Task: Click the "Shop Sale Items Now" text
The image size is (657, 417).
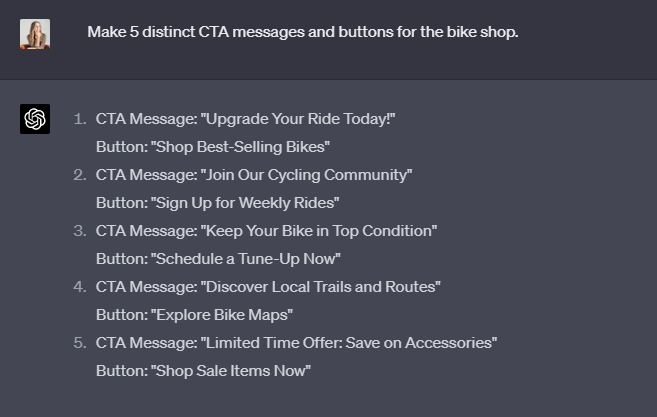Action: click(204, 371)
